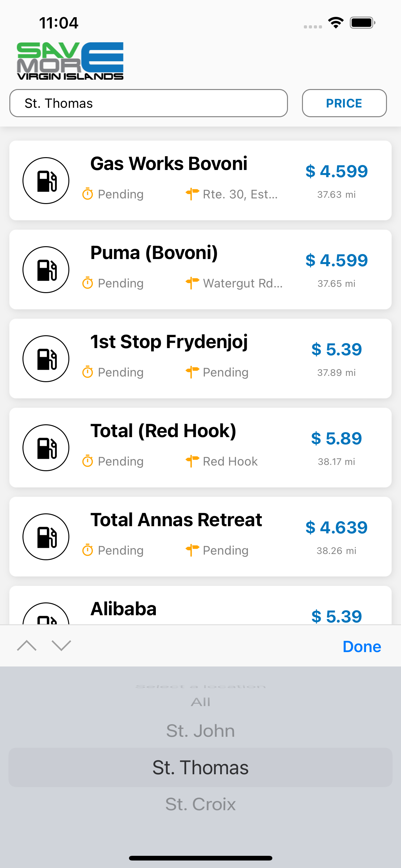Choose All in the location picker
The height and width of the screenshot is (868, 401).
pyautogui.click(x=200, y=702)
